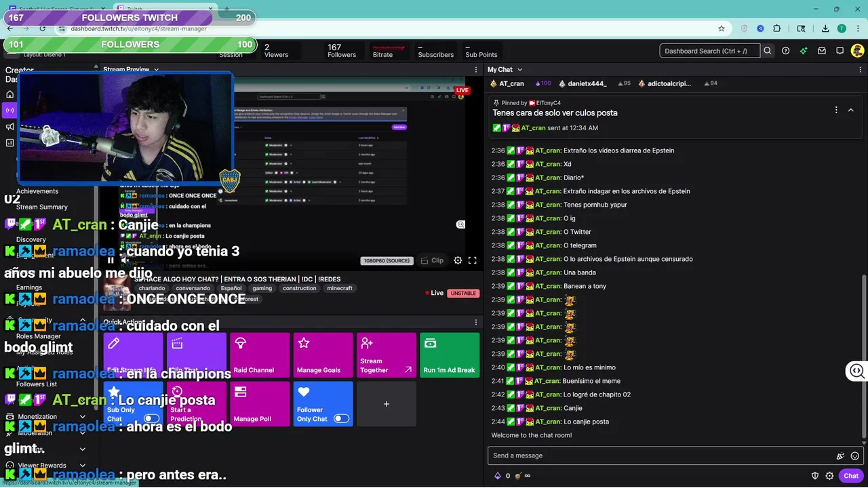Open pinned message three-dot options
The height and width of the screenshot is (488, 868).
(836, 110)
